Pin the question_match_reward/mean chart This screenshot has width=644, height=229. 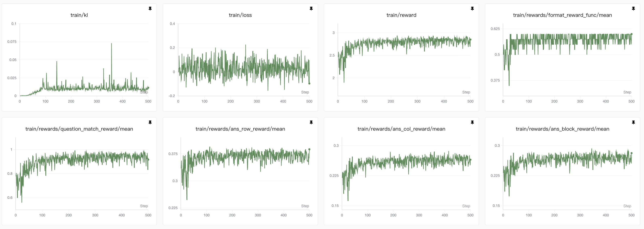point(150,122)
